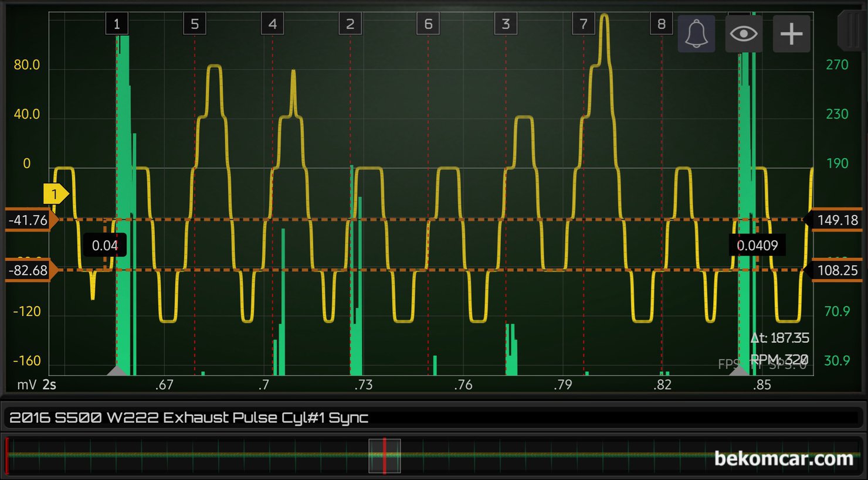The image size is (868, 480).
Task: Click the 0.0409 delta readout label
Action: point(757,246)
